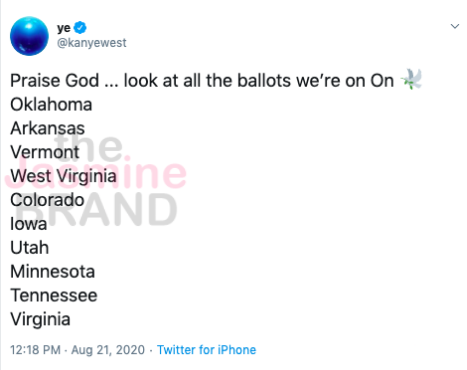Open the 'ye' display name profile
467x370 pixels.
(x=64, y=28)
